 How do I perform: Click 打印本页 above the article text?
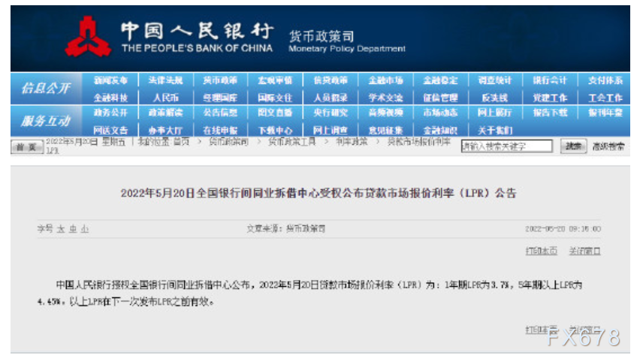[x=542, y=251]
